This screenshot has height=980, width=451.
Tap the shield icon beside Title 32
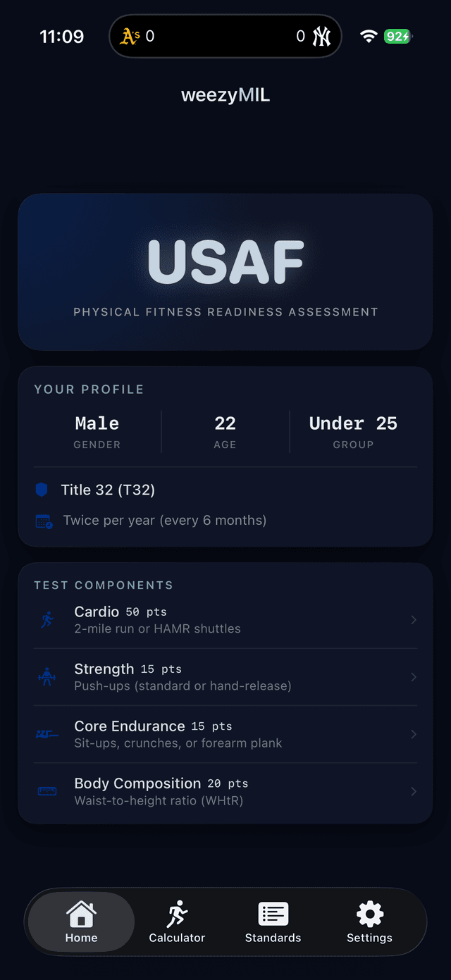(42, 490)
